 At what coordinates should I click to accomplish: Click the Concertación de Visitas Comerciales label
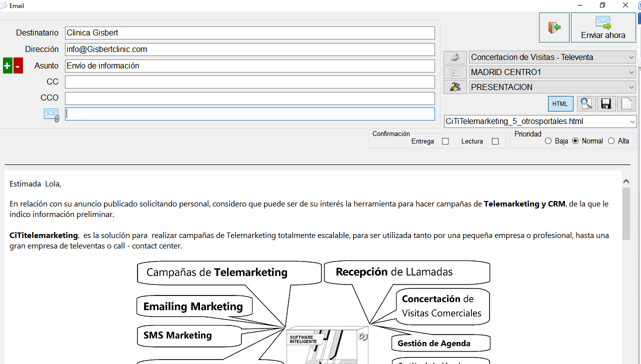441,306
